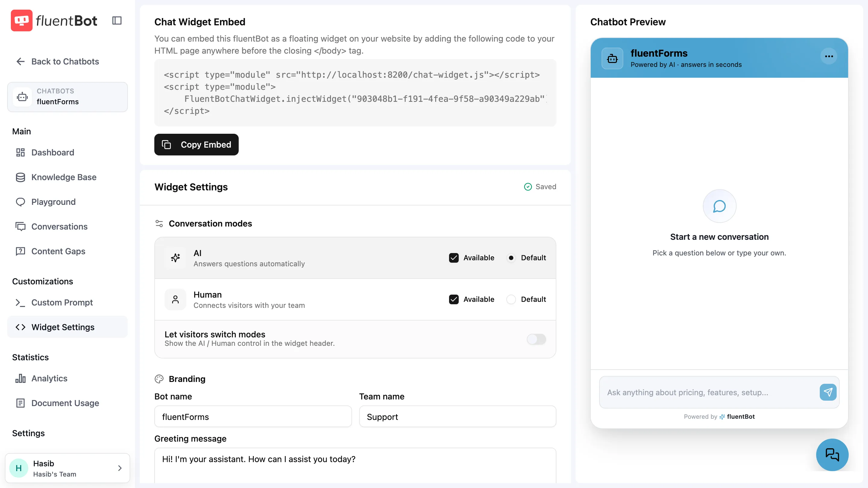The width and height of the screenshot is (868, 488).
Task: Open Document Usage page
Action: [68, 403]
